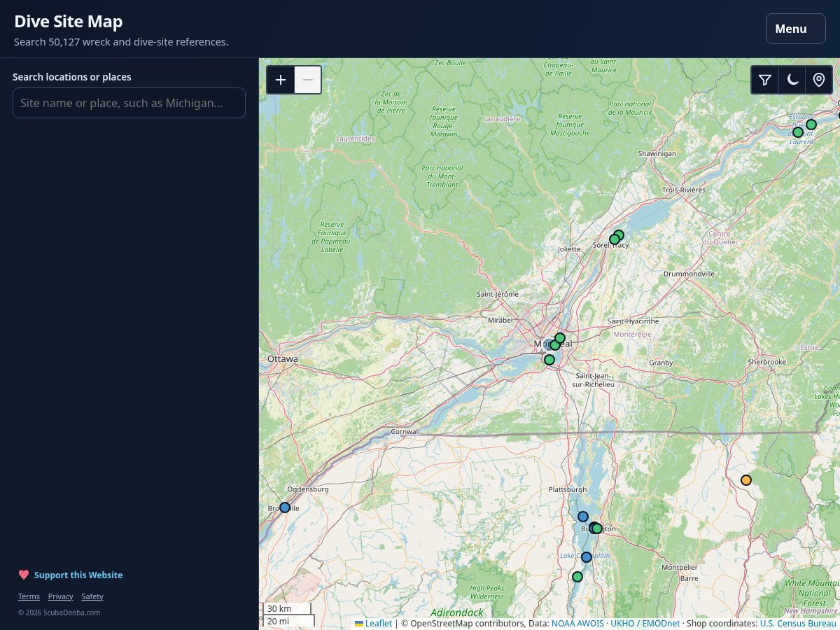Open the Privacy link
840x630 pixels.
(x=61, y=596)
